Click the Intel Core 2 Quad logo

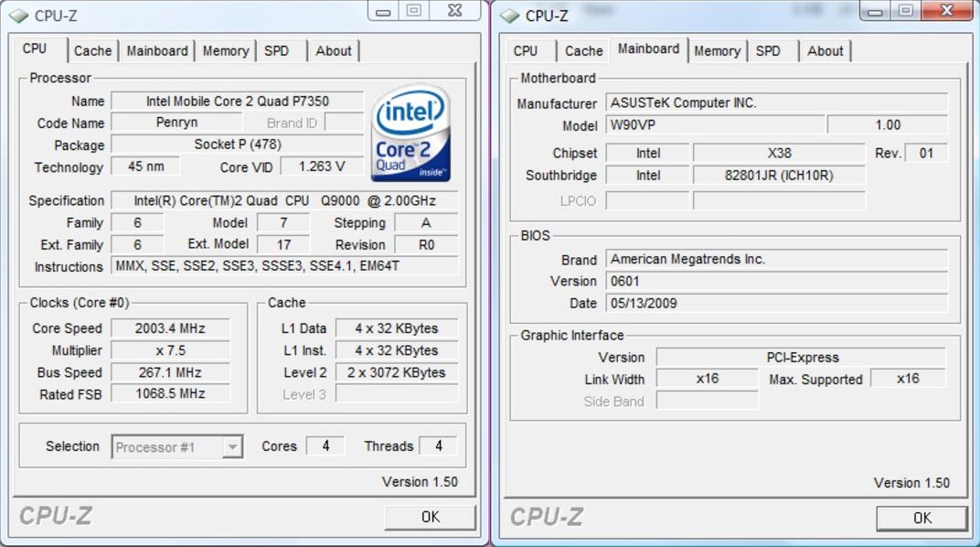[x=410, y=133]
